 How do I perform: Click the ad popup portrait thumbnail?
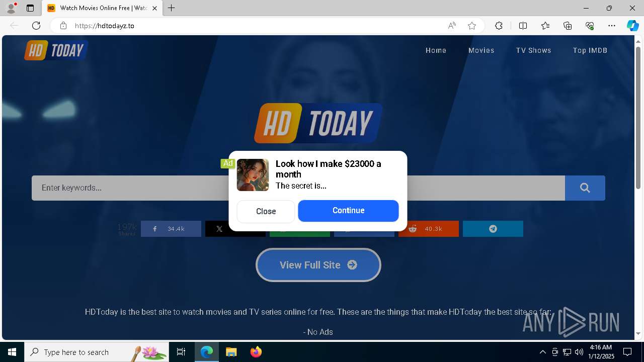click(253, 175)
